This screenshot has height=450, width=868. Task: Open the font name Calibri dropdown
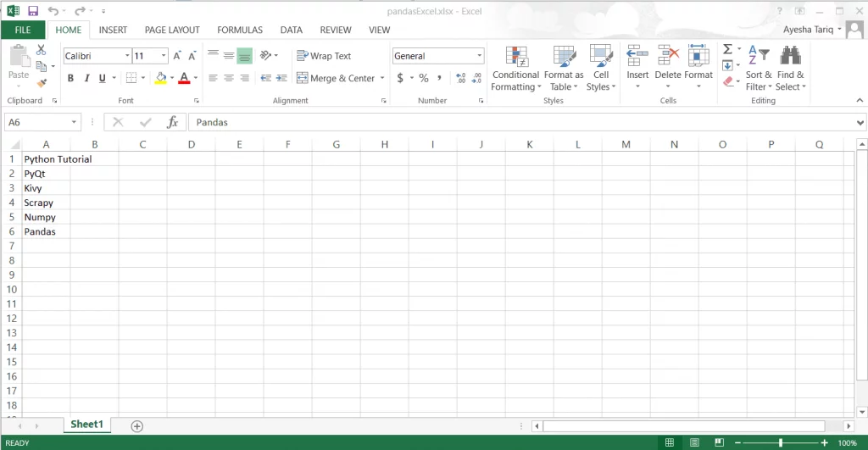pyautogui.click(x=127, y=56)
